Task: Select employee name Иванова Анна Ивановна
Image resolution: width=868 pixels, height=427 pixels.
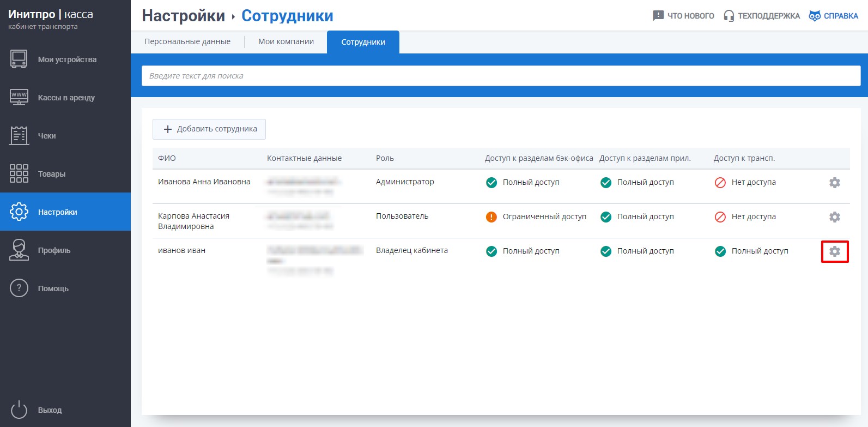Action: [x=204, y=182]
